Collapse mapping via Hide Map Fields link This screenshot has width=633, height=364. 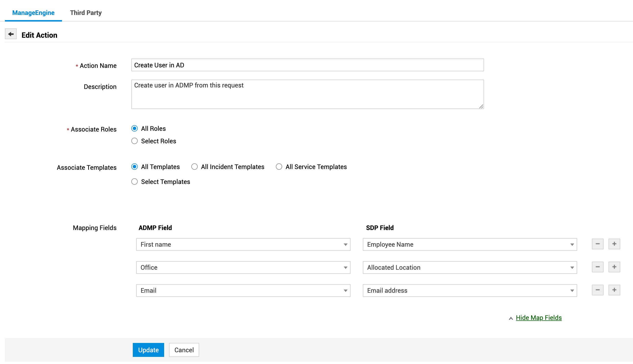click(538, 318)
